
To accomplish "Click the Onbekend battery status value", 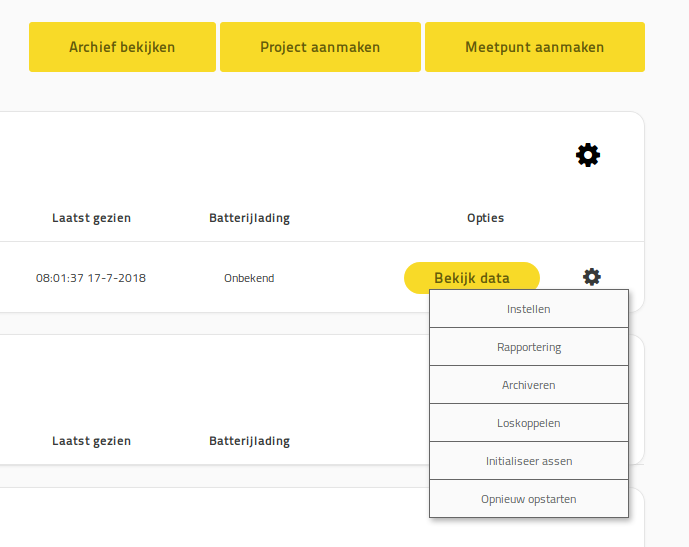I will pos(249,278).
